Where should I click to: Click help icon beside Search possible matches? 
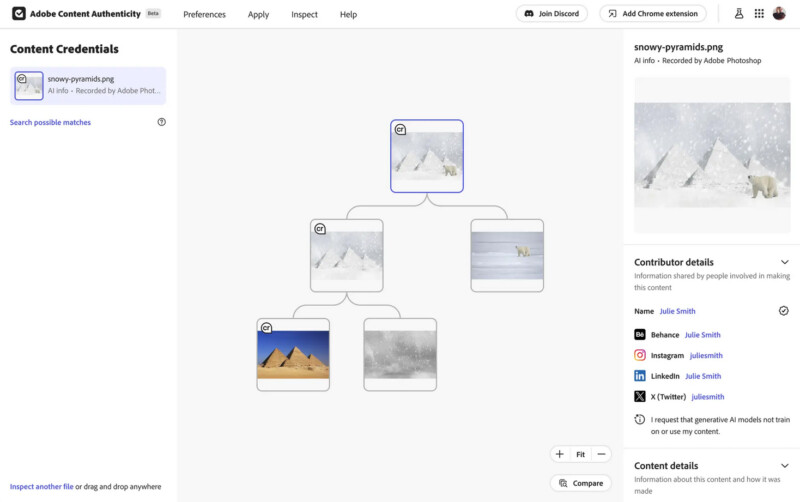(162, 122)
